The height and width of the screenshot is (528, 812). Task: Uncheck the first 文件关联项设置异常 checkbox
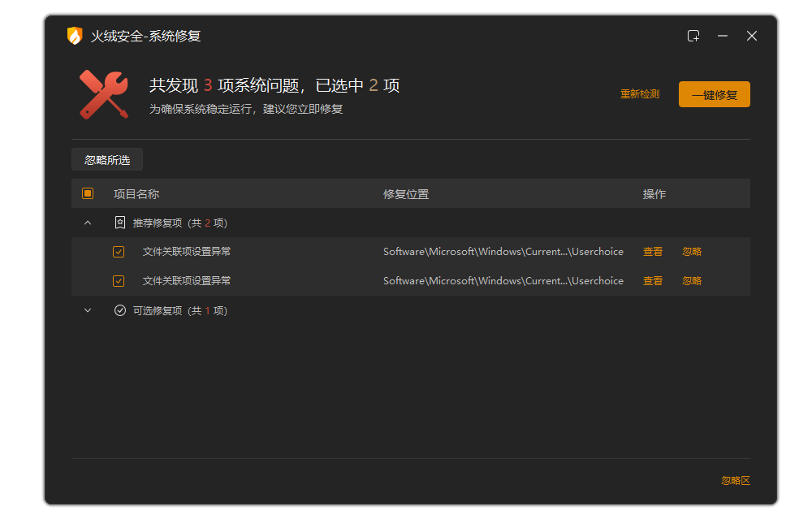pos(119,252)
